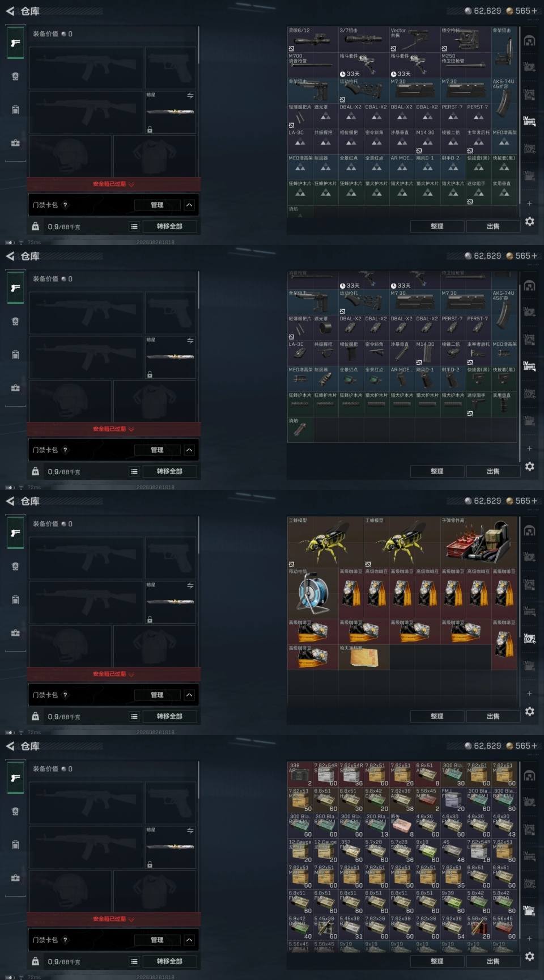The width and height of the screenshot is (544, 980).
Task: Collapse 门禁卡包 with the up chevron in scope-list screenshot
Action: (189, 205)
